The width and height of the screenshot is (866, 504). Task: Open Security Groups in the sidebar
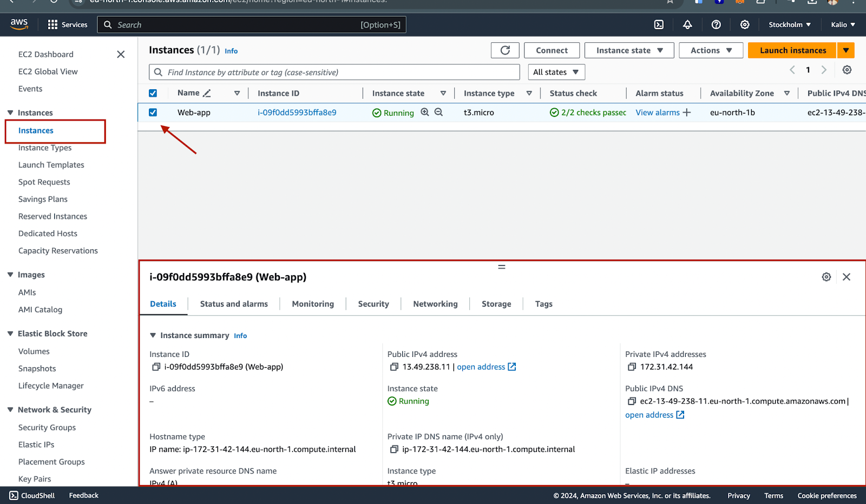(x=47, y=427)
